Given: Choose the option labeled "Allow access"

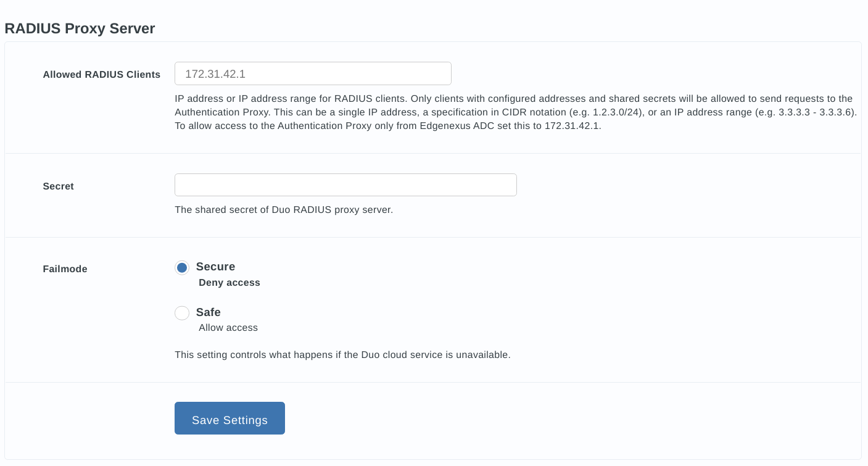Looking at the screenshot, I should coord(228,328).
